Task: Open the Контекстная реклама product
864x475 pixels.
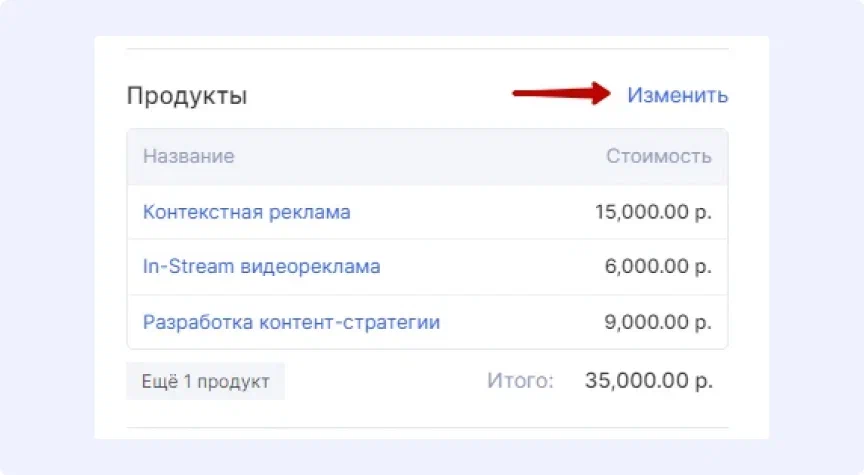Action: tap(246, 212)
